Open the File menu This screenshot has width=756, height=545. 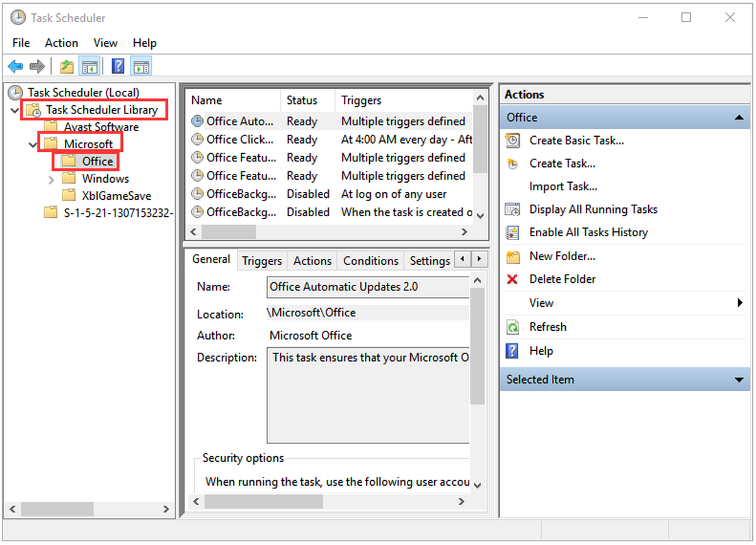click(x=21, y=43)
